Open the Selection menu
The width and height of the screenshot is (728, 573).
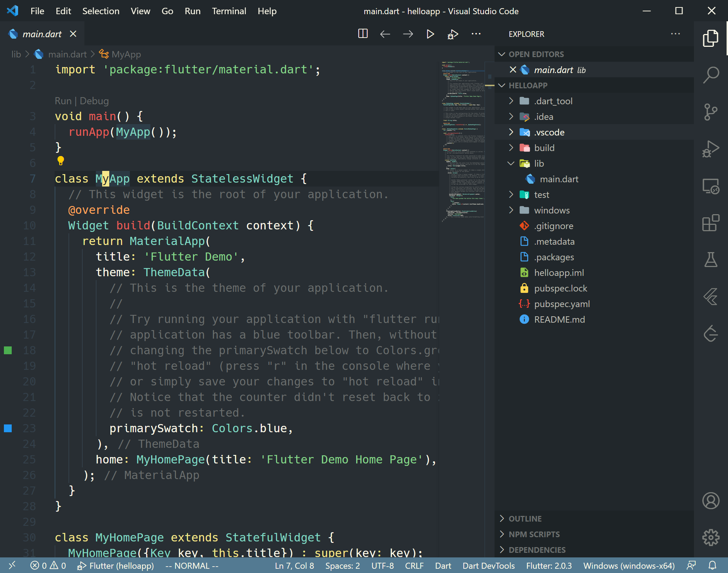tap(101, 11)
